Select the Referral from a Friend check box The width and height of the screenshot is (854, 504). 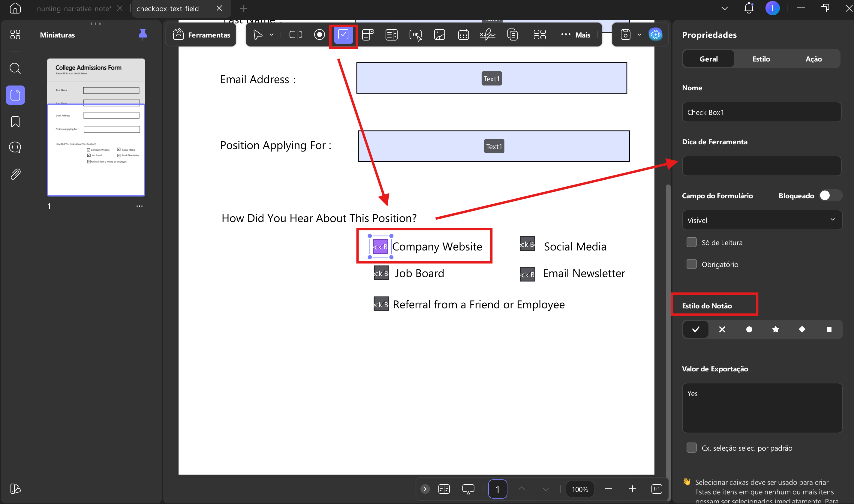(x=381, y=304)
